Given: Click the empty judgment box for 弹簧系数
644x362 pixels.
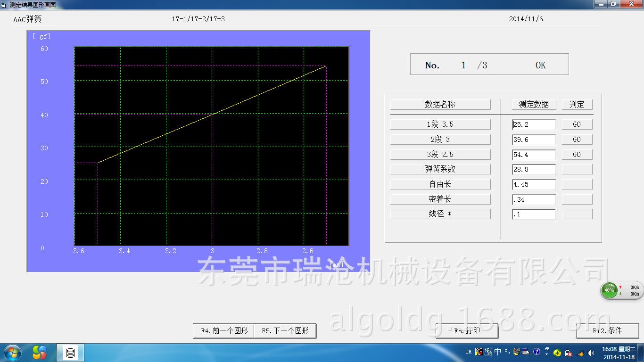Looking at the screenshot, I should 577,169.
